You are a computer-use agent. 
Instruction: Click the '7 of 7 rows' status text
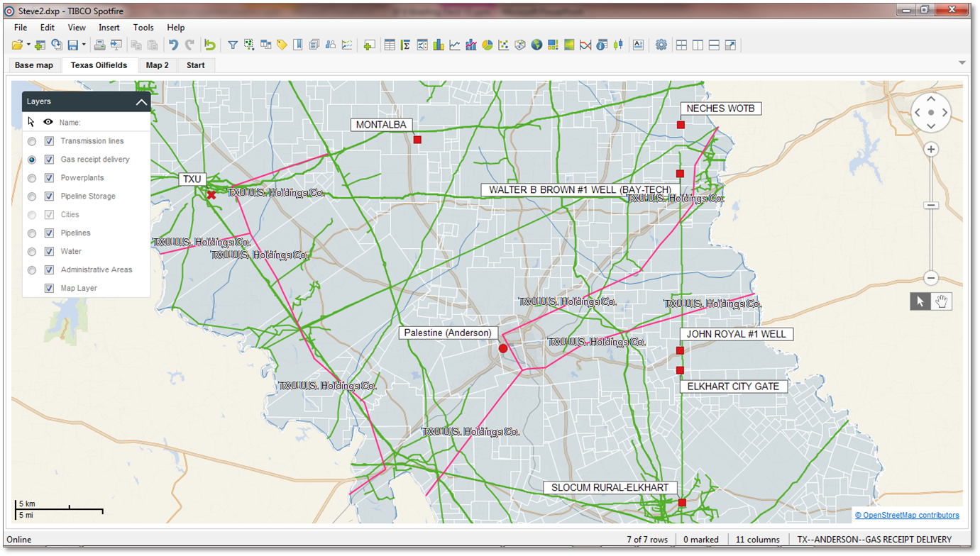click(x=647, y=540)
